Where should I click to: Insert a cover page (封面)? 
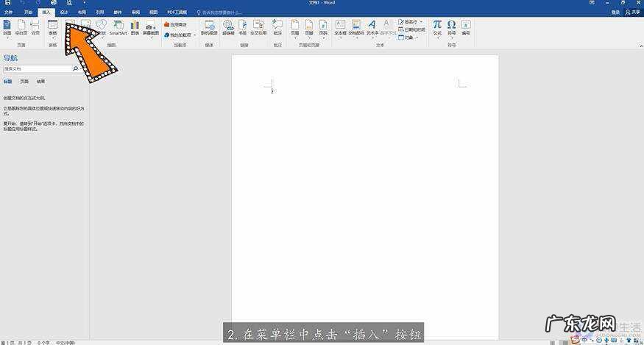[x=7, y=27]
